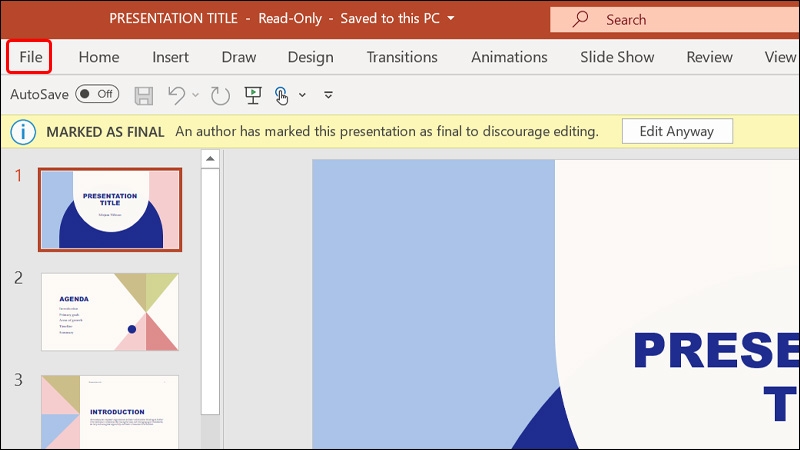Go to the Slide Show tab
This screenshot has width=800, height=450.
tap(617, 57)
